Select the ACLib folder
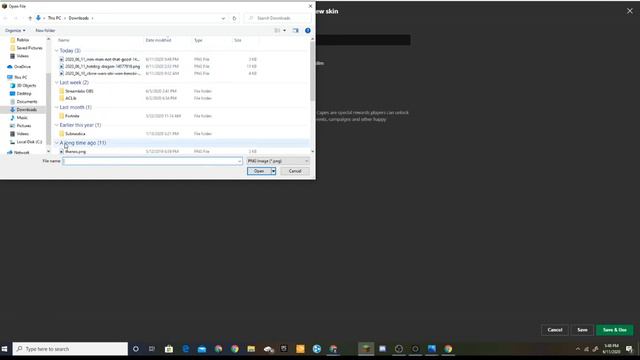 point(70,98)
